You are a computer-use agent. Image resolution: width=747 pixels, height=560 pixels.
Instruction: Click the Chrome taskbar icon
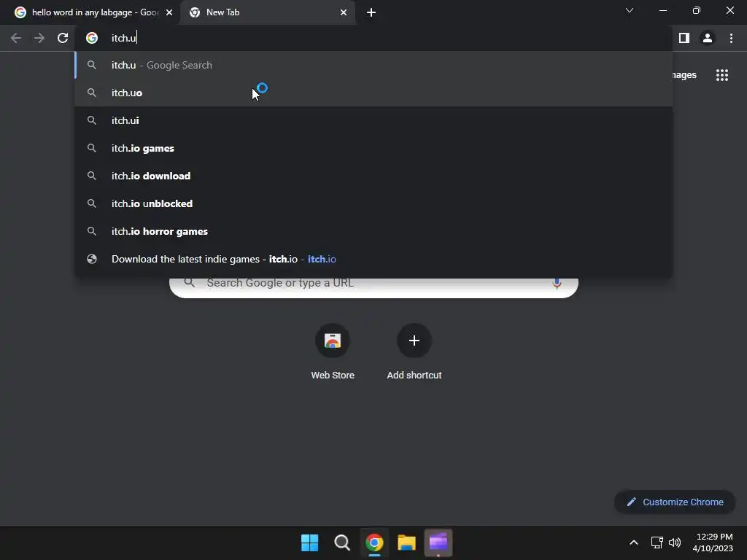pos(374,542)
